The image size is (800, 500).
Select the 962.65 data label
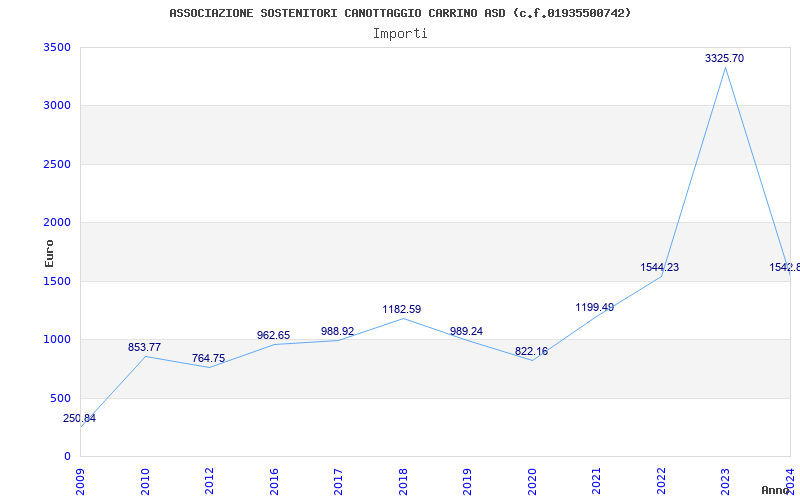coord(273,335)
